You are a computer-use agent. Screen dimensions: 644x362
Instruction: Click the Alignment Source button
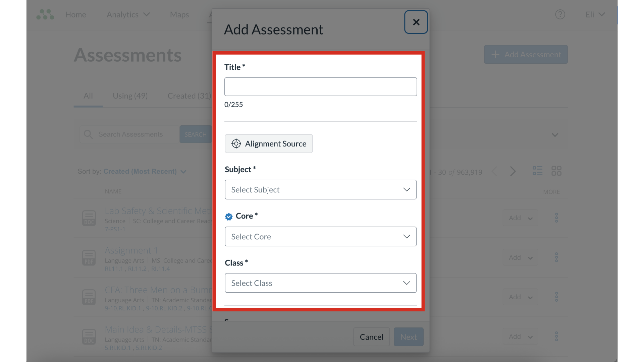coord(269,144)
